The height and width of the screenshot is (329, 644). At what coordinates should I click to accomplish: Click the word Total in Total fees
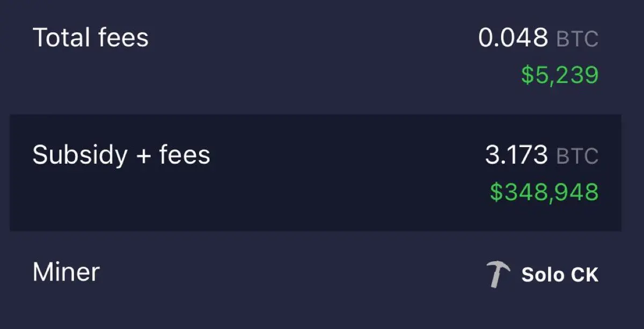61,38
